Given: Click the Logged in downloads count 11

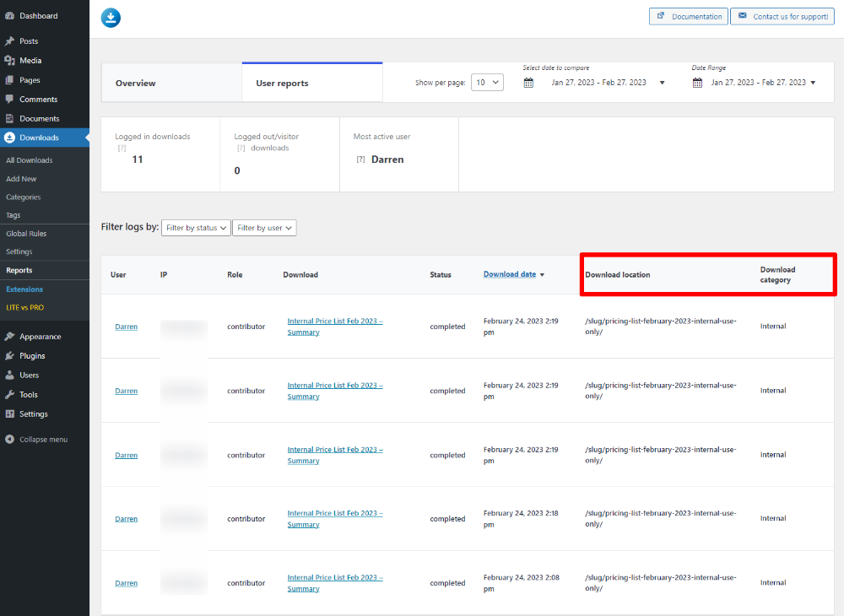Looking at the screenshot, I should coord(138,159).
